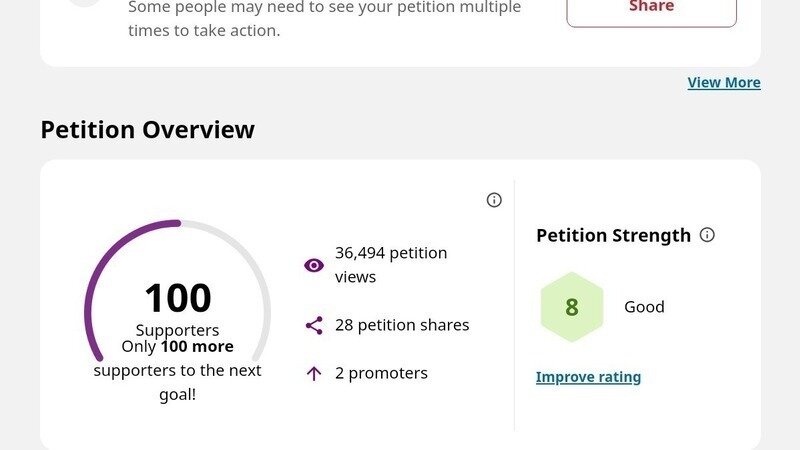Screen dimensions: 800x450
Task: Select the 36,494 petition views text
Action: point(391,265)
